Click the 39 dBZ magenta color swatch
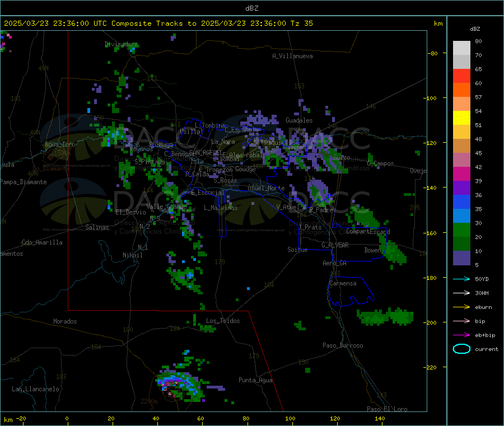Image resolution: width=504 pixels, height=426 pixels. point(461,174)
